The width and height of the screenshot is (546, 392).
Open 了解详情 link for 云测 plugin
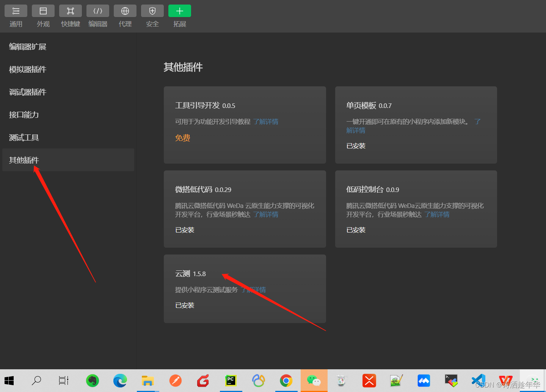253,290
